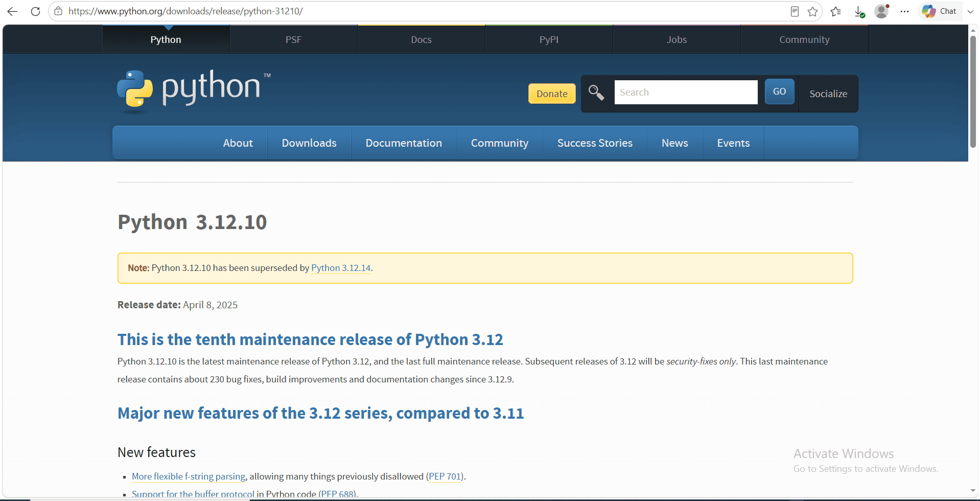Click the magnifying glass search icon

click(596, 93)
